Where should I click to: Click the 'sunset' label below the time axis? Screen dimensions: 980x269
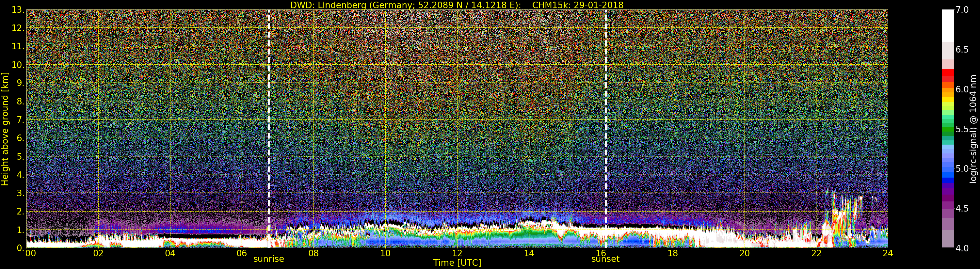click(x=605, y=259)
